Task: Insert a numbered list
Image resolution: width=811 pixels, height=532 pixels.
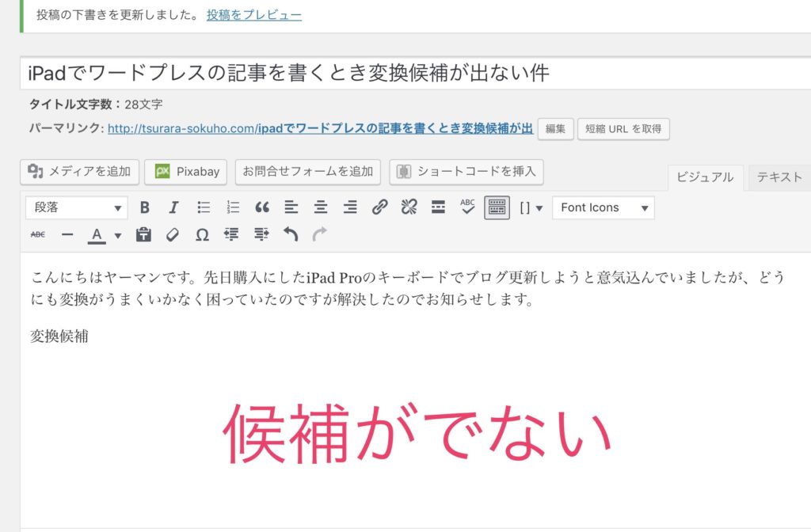Action: pos(233,207)
